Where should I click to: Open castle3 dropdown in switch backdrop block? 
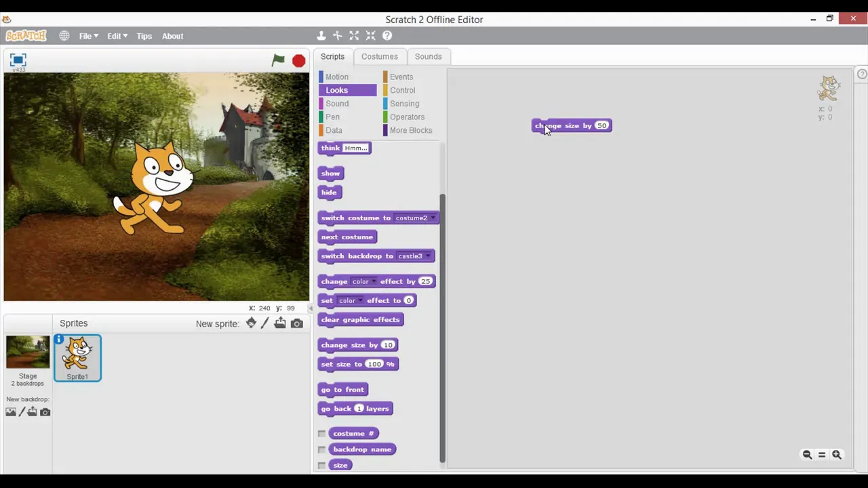(428, 256)
